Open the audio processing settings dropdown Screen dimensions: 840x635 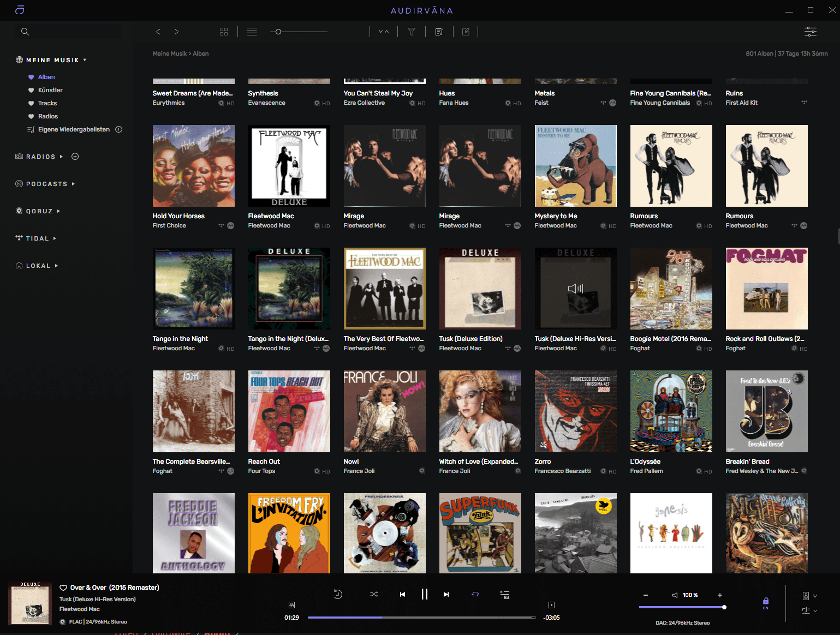point(809,611)
